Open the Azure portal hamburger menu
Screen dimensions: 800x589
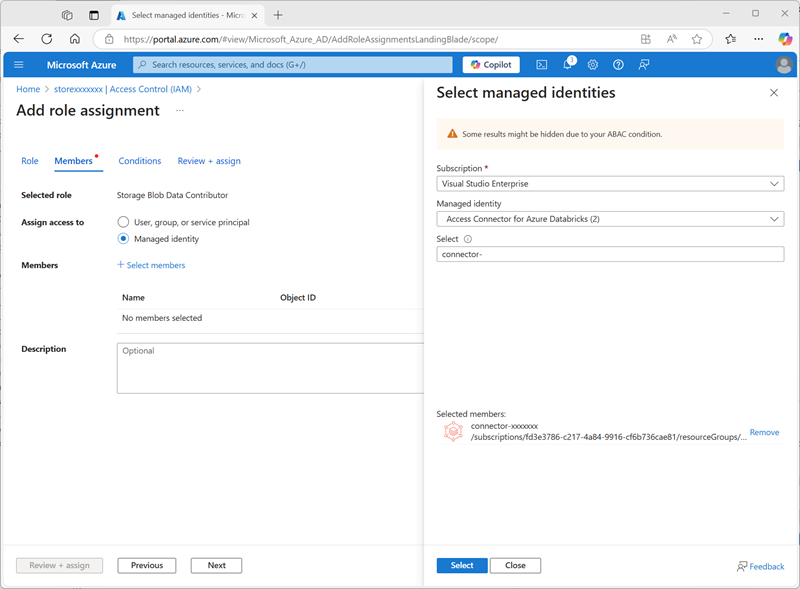tap(19, 65)
